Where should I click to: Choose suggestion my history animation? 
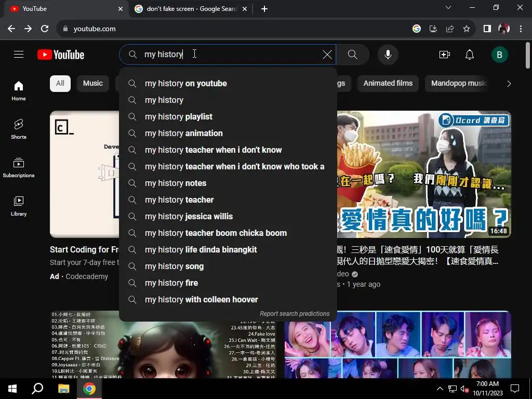coord(228,134)
